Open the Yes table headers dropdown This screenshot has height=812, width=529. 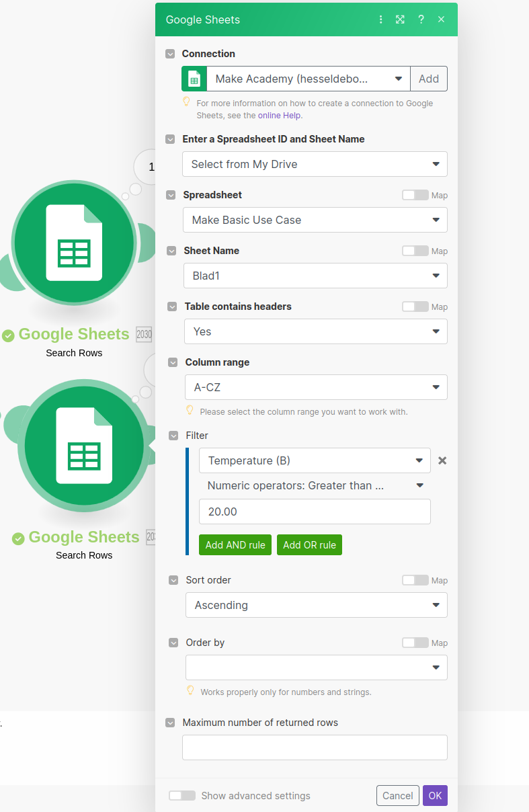[x=316, y=331]
